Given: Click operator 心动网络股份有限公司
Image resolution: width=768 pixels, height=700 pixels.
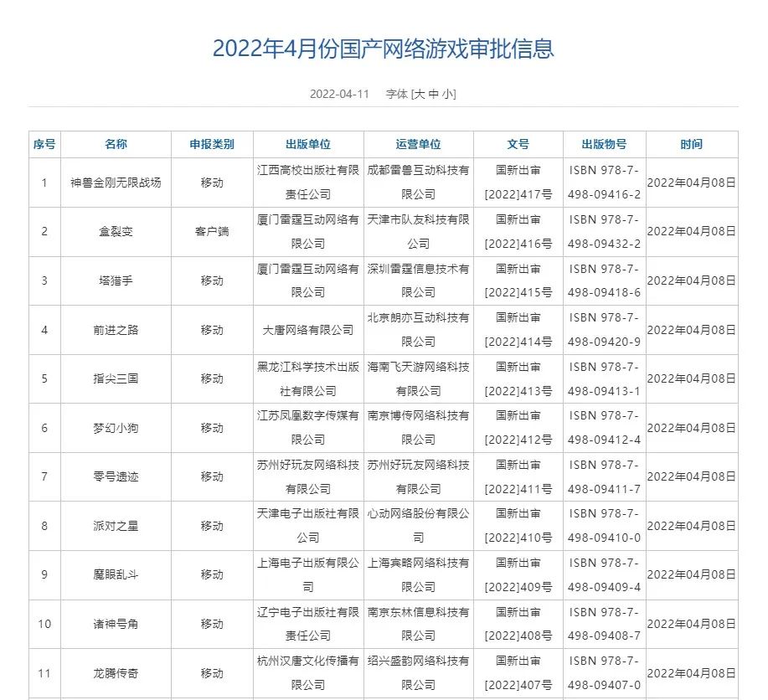Looking at the screenshot, I should (418, 526).
